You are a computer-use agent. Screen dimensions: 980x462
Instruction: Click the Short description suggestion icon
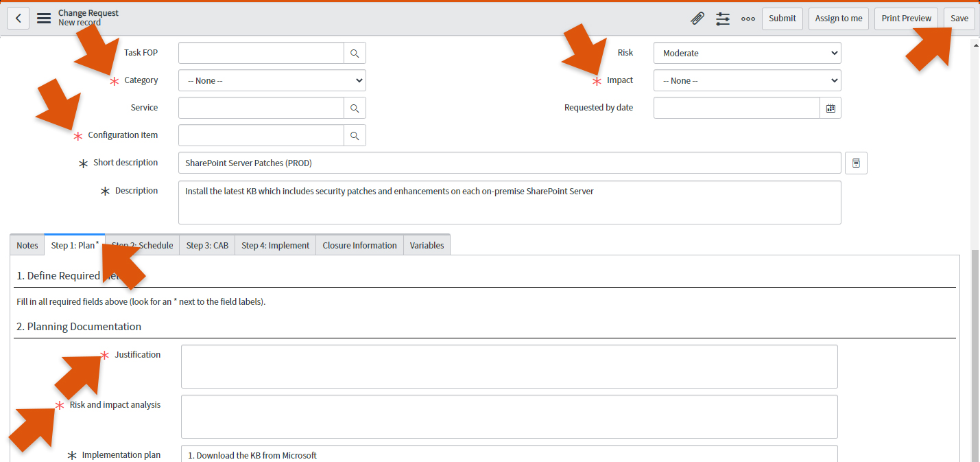click(856, 163)
